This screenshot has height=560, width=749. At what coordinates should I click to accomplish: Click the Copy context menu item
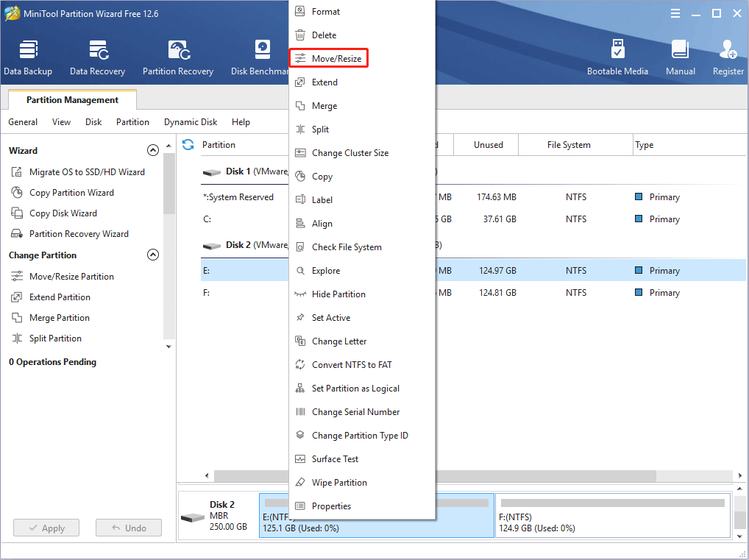click(x=362, y=177)
